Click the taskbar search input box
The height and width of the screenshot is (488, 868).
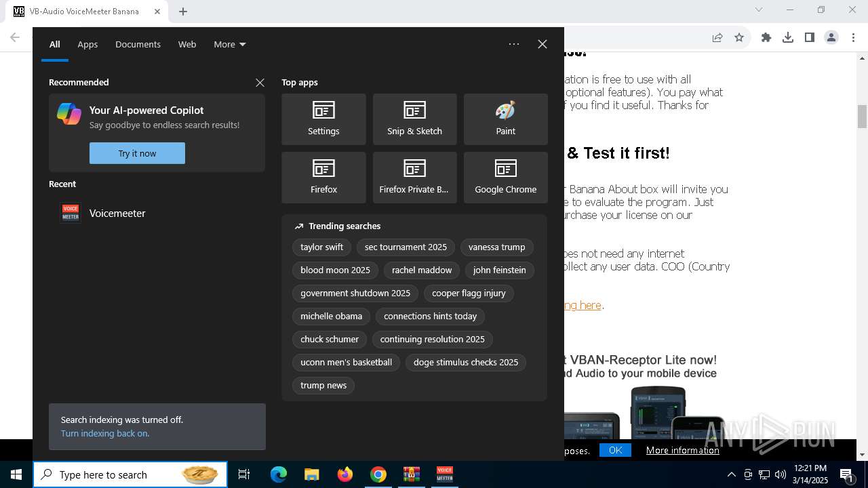[x=130, y=474]
